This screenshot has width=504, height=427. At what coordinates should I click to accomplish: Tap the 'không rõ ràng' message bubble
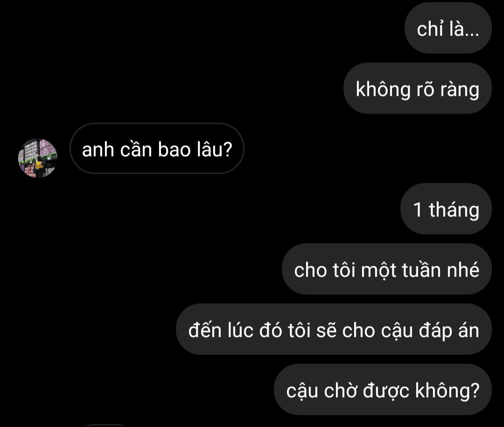click(418, 88)
